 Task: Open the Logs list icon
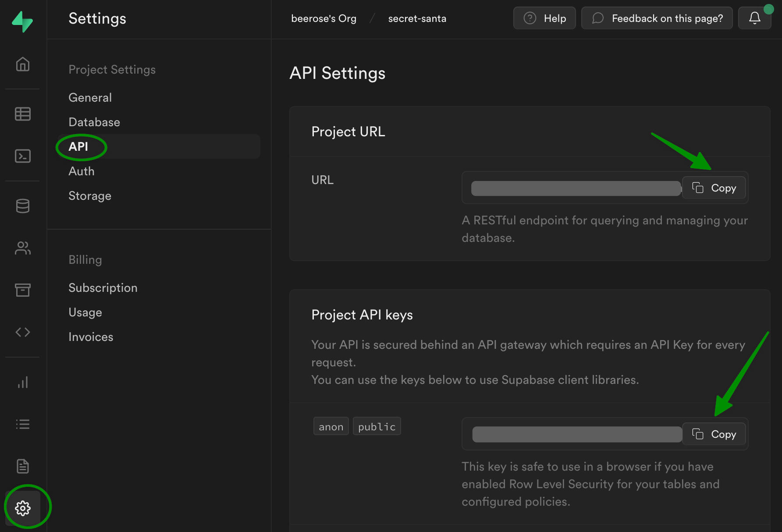pos(23,424)
